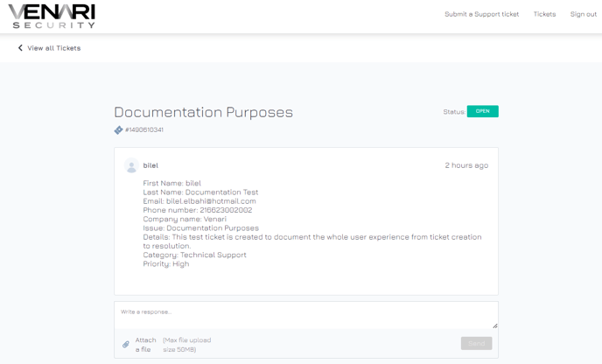Image resolution: width=602 pixels, height=364 pixels.
Task: Click the username bilel beside avatar
Action: 150,165
